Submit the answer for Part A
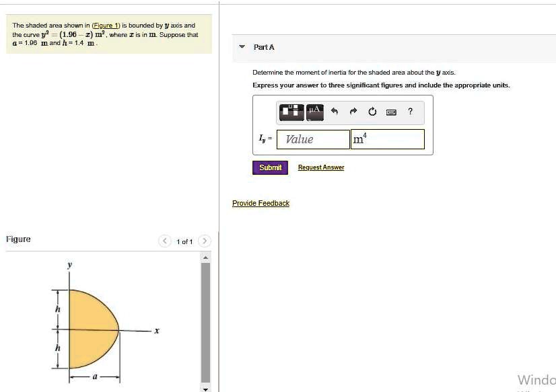This screenshot has height=392, width=556. (x=270, y=167)
